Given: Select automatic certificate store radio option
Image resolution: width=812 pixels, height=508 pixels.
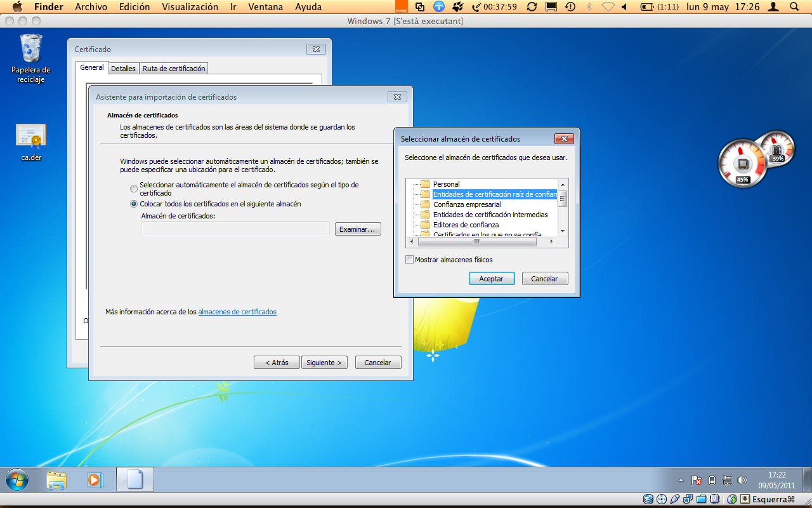Looking at the screenshot, I should pos(133,189).
